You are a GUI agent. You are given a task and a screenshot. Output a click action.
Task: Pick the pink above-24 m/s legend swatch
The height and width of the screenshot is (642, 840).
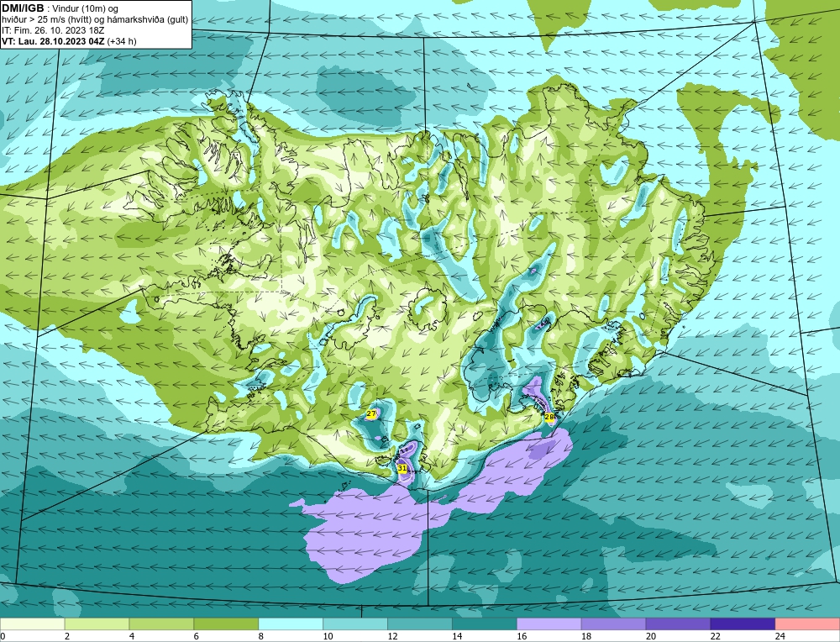tap(807, 624)
